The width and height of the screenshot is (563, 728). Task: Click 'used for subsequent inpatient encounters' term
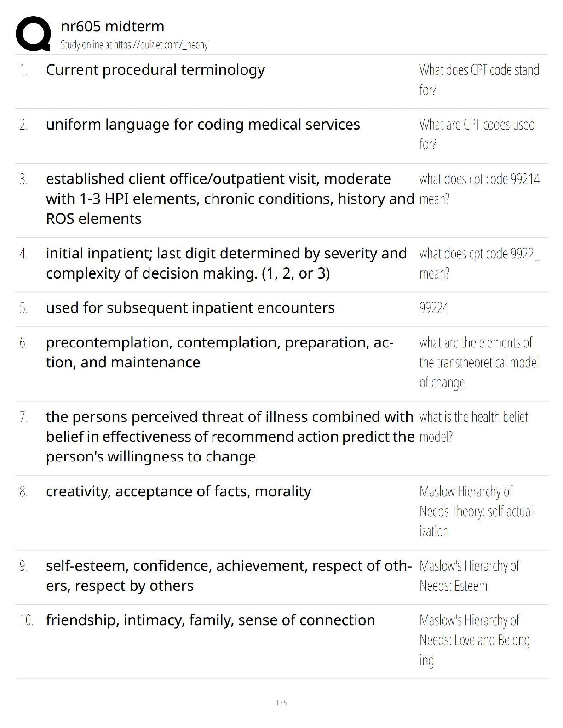point(190,307)
